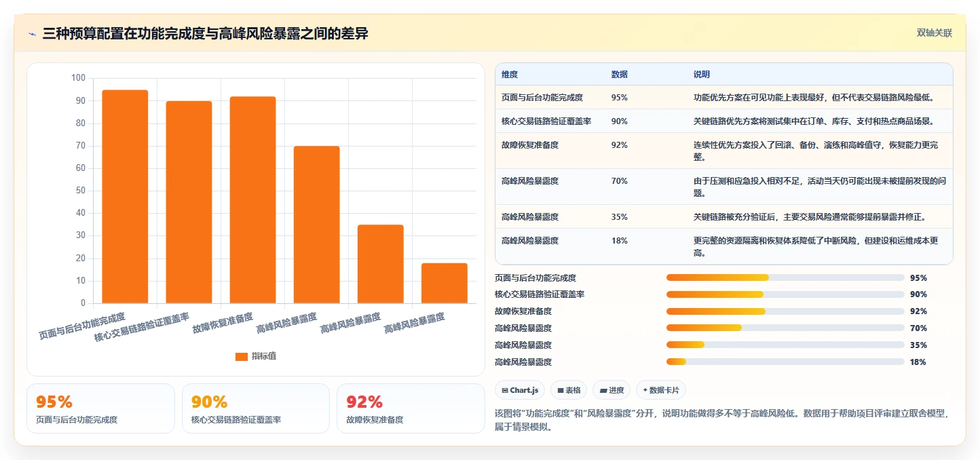
Task: Click the 35% data cell in the table
Action: [620, 217]
